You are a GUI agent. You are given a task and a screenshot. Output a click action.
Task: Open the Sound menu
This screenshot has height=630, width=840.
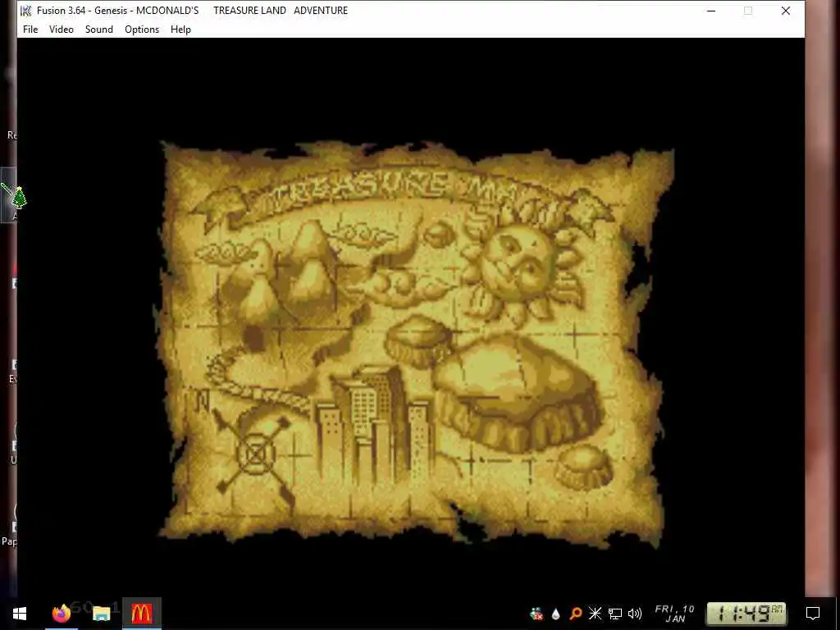click(99, 30)
